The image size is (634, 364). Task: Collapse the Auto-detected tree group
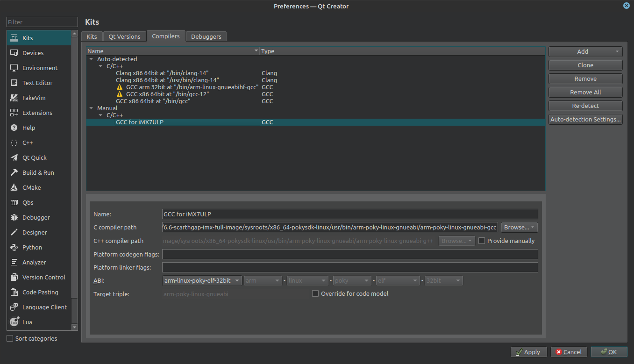pos(91,59)
